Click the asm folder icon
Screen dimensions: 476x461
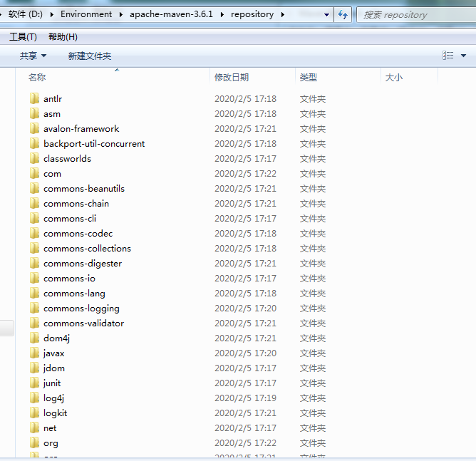click(x=34, y=113)
